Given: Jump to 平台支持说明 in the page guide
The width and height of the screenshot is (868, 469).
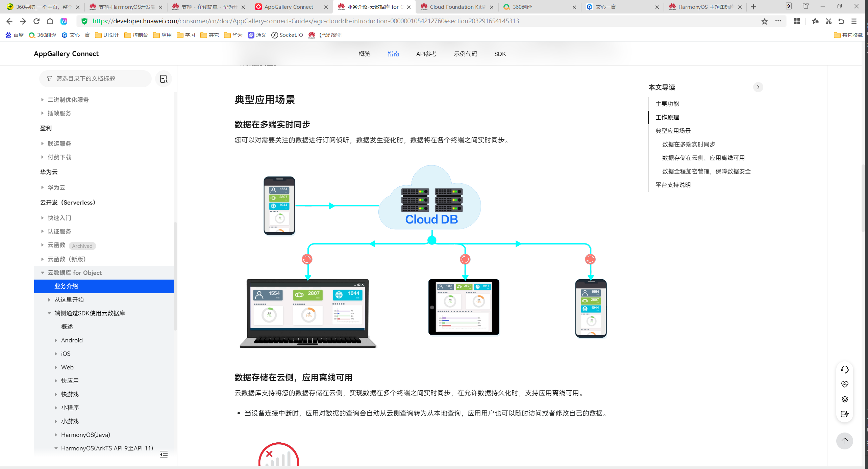Looking at the screenshot, I should coord(673,185).
